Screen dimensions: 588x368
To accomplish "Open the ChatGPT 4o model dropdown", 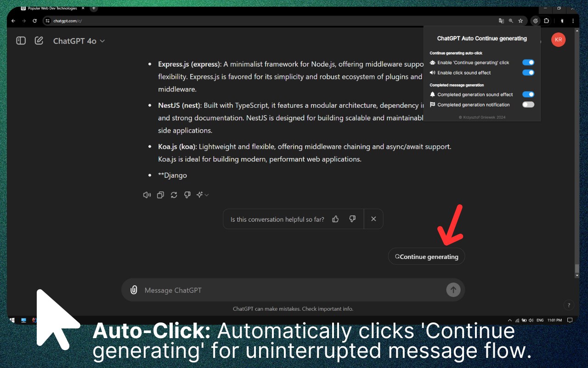I will 79,41.
